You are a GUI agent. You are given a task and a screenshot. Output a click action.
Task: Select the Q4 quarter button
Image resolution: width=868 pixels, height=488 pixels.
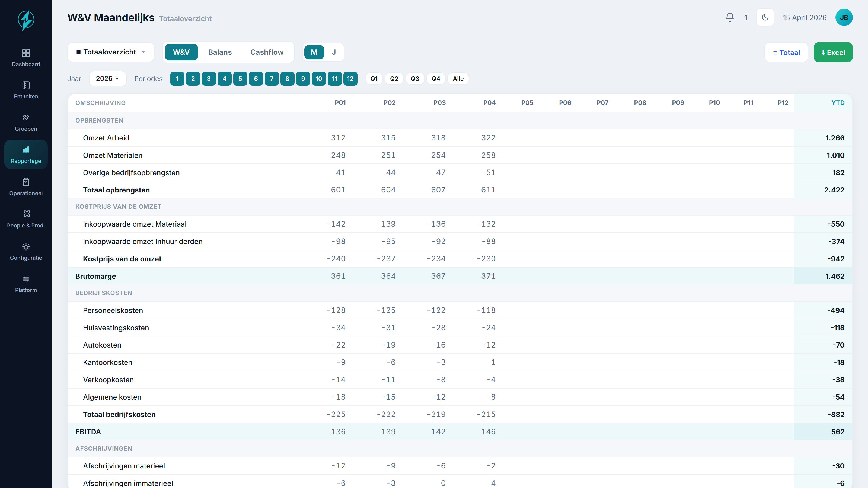(x=436, y=79)
